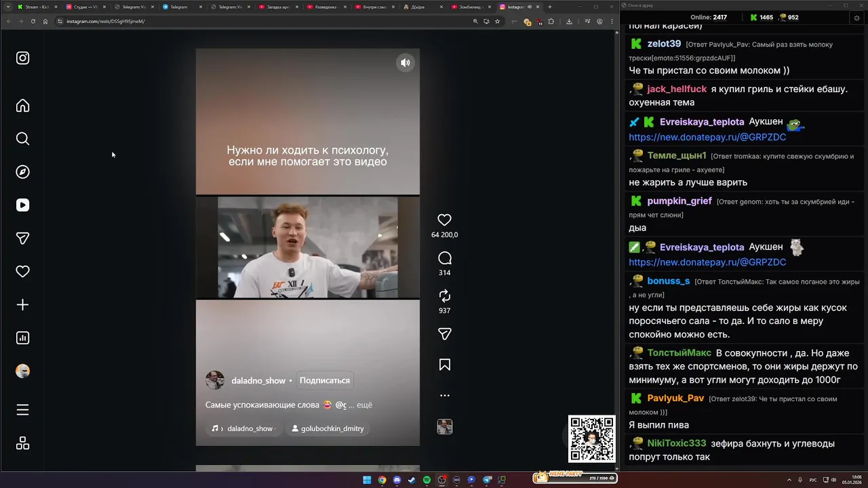Screen dimensions: 868x488
Task: Save reel with bookmark icon
Action: pos(444,365)
